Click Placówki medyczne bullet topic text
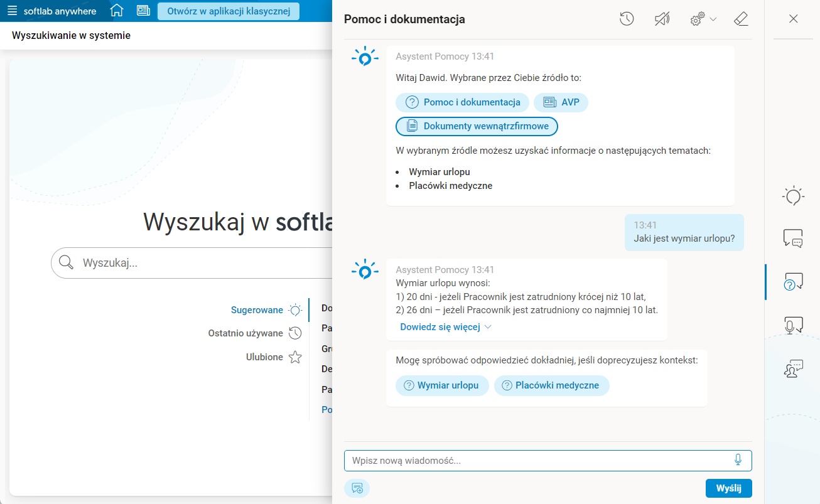The image size is (820, 504). [451, 186]
